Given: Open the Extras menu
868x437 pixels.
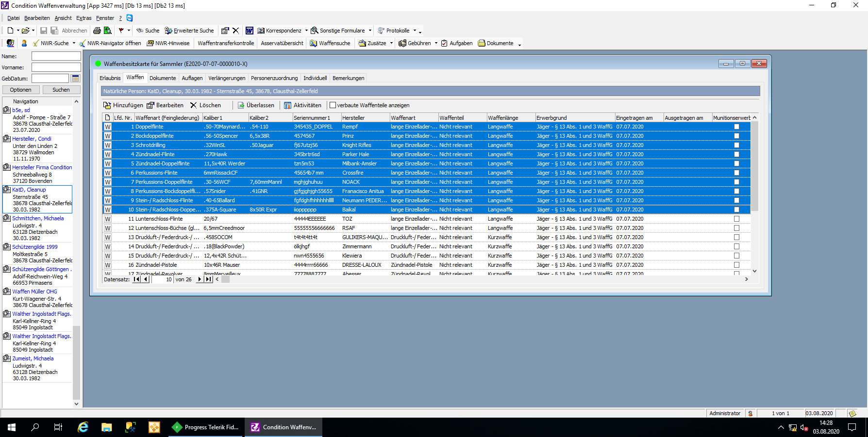Looking at the screenshot, I should tap(83, 18).
